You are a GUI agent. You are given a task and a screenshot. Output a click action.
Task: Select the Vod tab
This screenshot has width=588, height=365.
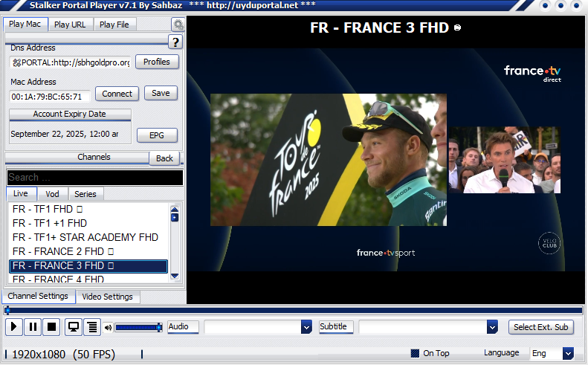53,194
